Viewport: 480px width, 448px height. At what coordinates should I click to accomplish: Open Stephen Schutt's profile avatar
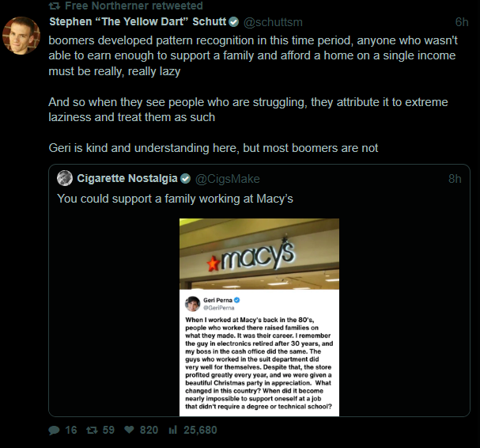[x=23, y=36]
